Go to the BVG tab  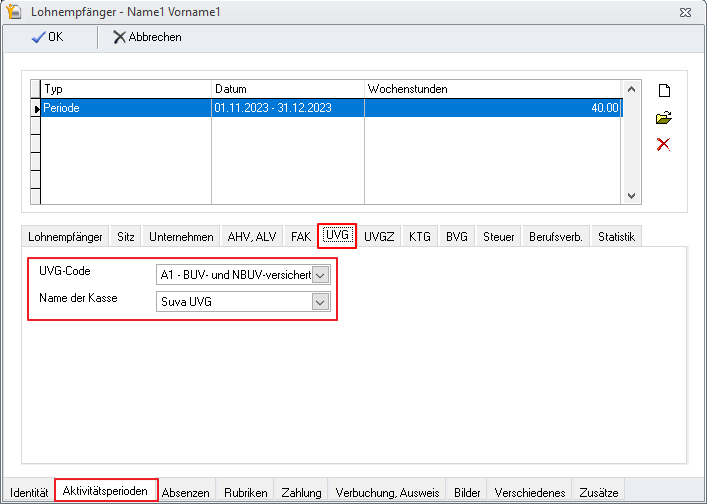tap(457, 237)
